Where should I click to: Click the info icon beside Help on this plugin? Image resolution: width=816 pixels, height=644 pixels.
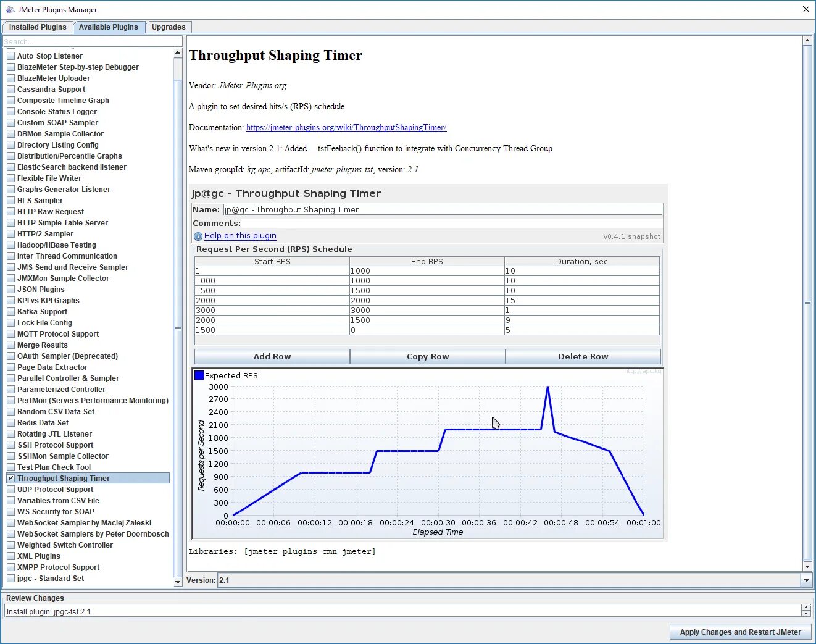click(x=198, y=236)
